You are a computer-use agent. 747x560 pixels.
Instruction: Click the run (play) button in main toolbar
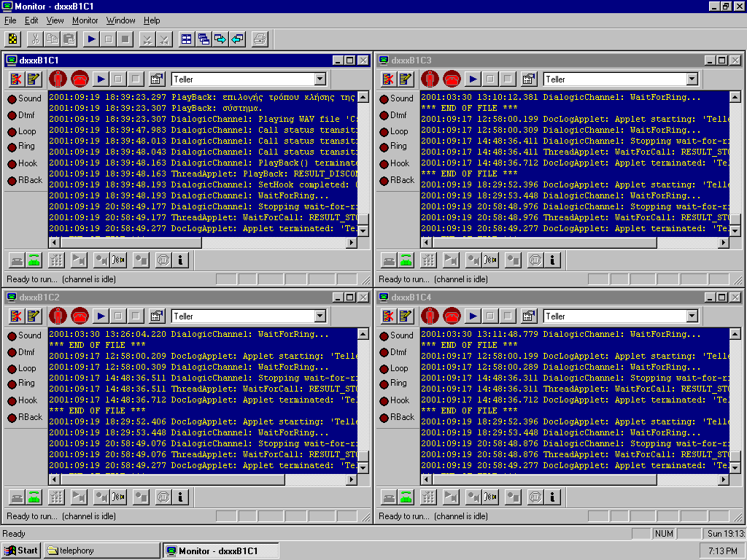(91, 39)
